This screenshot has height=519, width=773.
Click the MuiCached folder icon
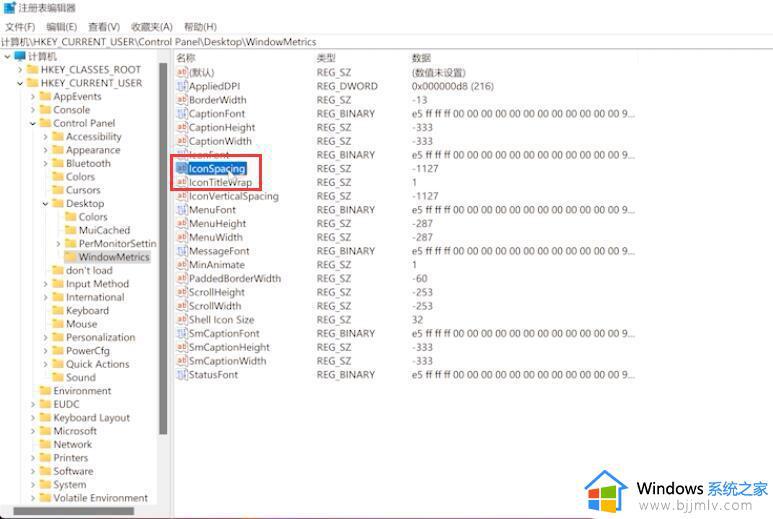pyautogui.click(x=71, y=230)
